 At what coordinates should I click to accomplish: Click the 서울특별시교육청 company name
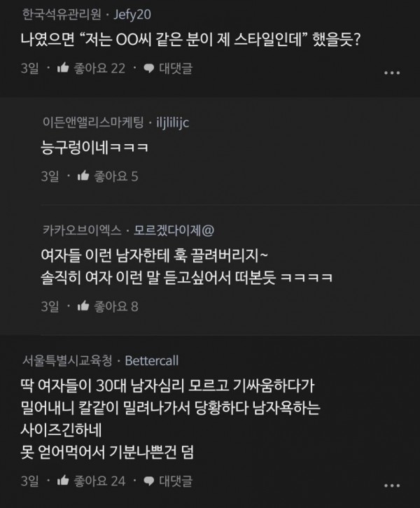coord(67,360)
